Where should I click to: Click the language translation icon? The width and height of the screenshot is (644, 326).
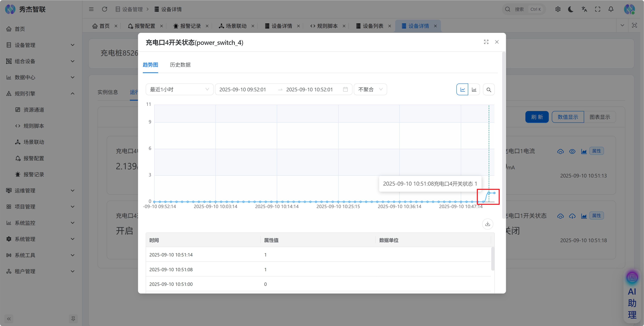[x=584, y=9]
